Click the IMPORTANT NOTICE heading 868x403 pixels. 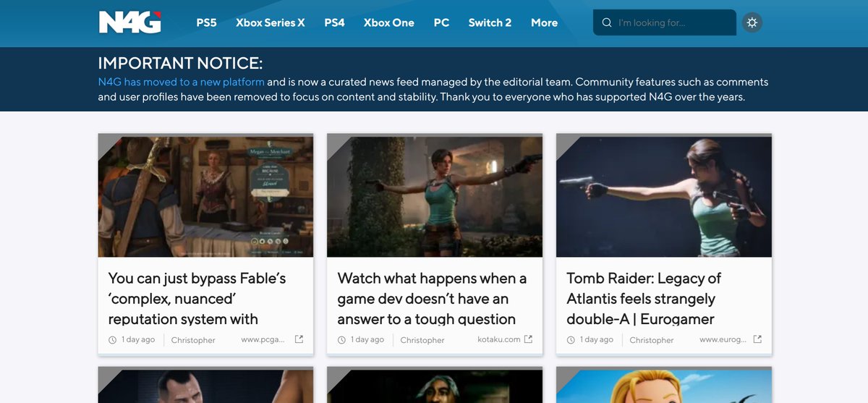[x=181, y=63]
